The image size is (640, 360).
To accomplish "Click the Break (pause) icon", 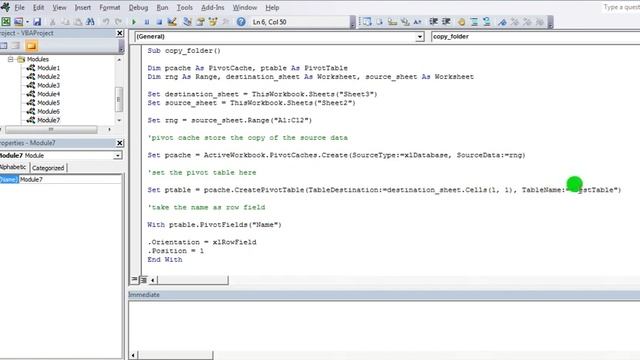I will tap(147, 22).
